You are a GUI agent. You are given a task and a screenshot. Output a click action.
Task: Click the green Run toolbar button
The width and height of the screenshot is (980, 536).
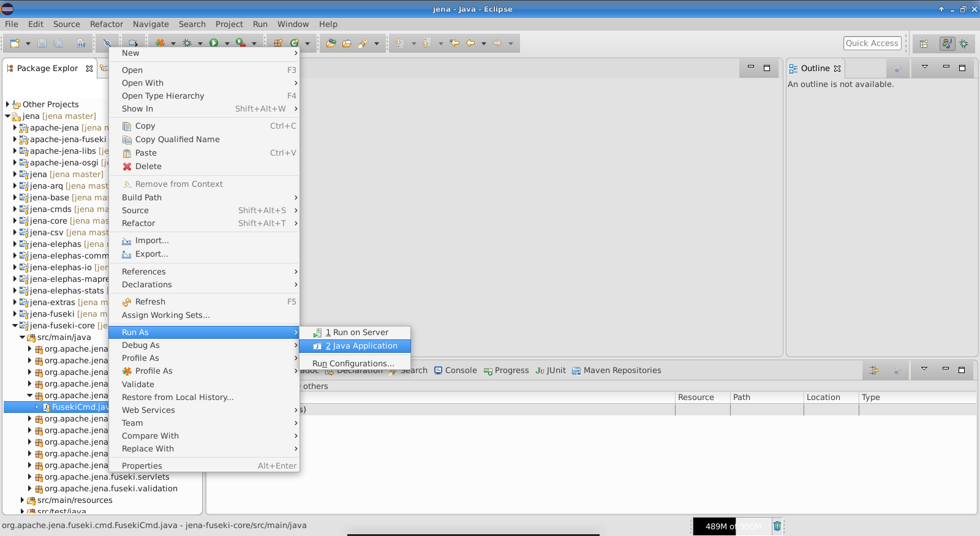(x=214, y=43)
